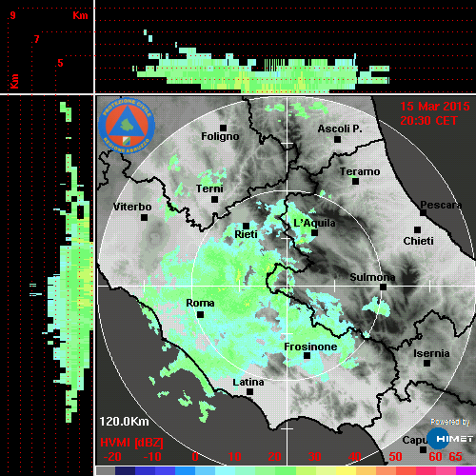The width and height of the screenshot is (476, 476).
Task: Select the L'Aquila city marker square
Action: 314,232
